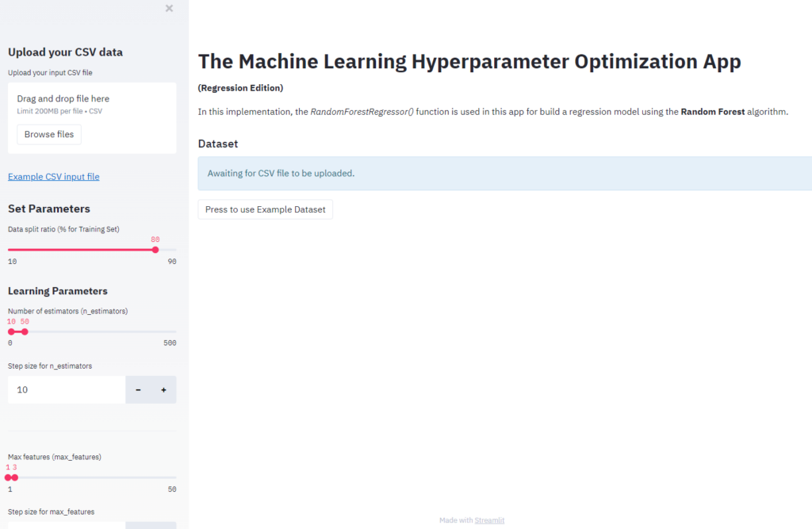Screen dimensions: 812x529
Task: Increase n_estimators step size with plus button
Action: tap(163, 390)
